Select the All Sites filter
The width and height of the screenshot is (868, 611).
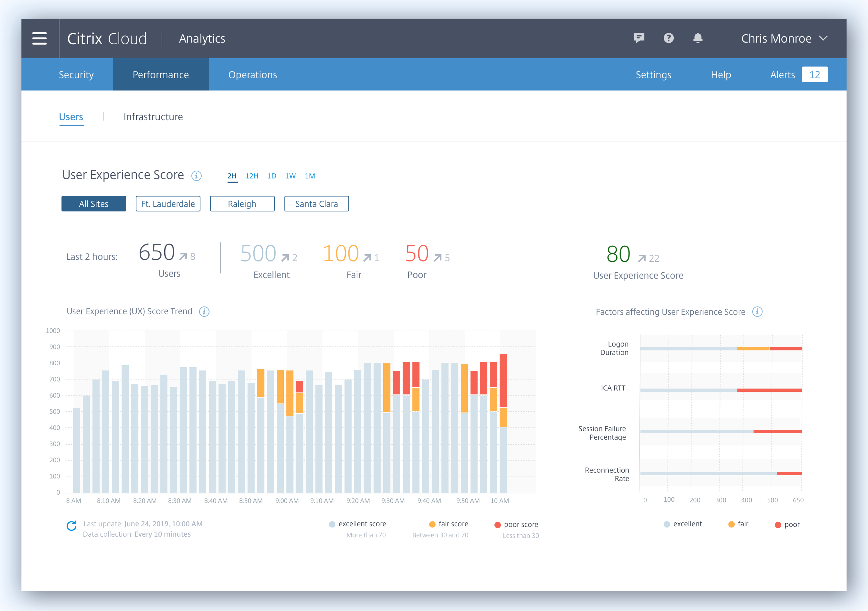[x=93, y=204]
